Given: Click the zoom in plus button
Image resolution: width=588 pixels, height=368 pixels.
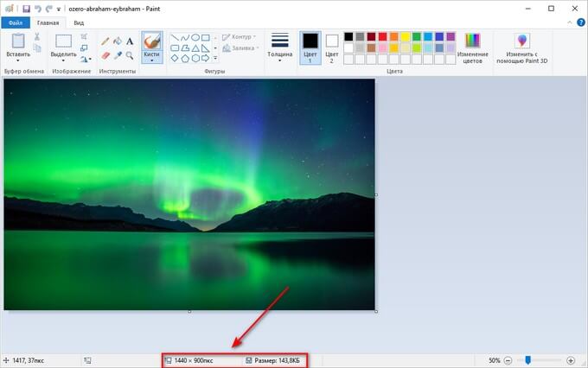Looking at the screenshot, I should coord(571,359).
